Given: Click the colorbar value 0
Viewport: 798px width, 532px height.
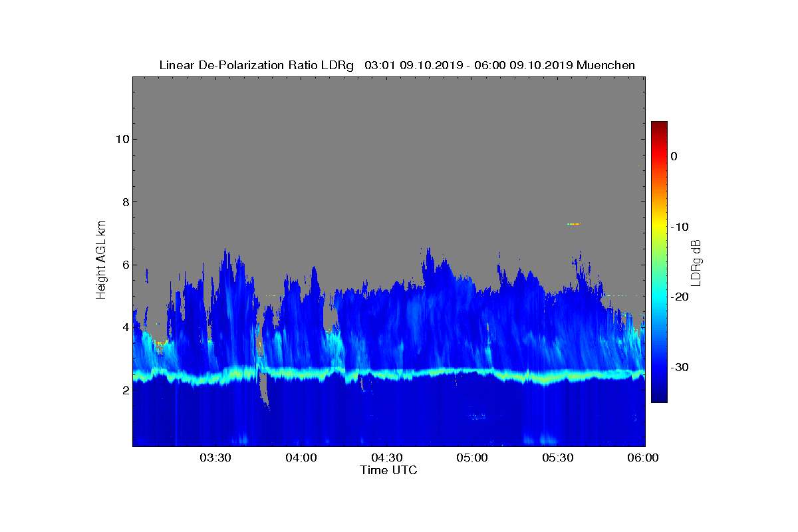Looking at the screenshot, I should coord(674,156).
